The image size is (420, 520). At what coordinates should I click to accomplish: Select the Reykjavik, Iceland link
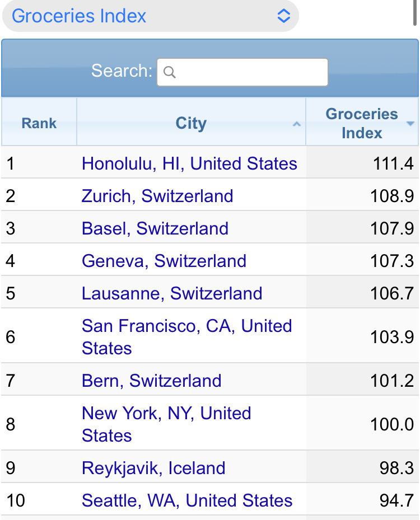(x=153, y=468)
